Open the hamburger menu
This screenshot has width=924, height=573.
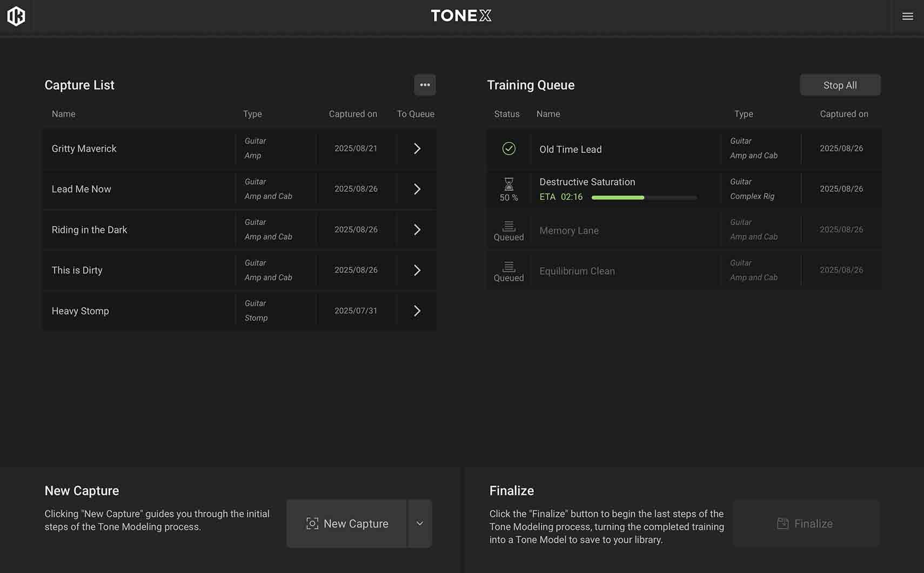(908, 16)
